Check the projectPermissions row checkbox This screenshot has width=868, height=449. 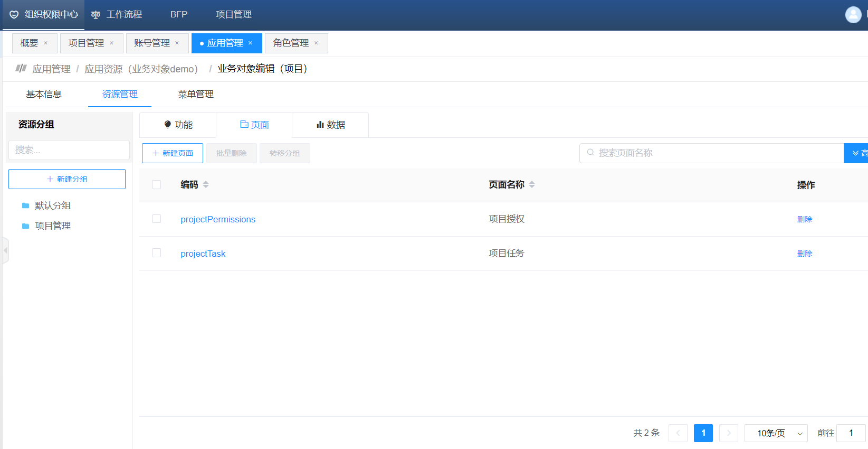(x=156, y=219)
